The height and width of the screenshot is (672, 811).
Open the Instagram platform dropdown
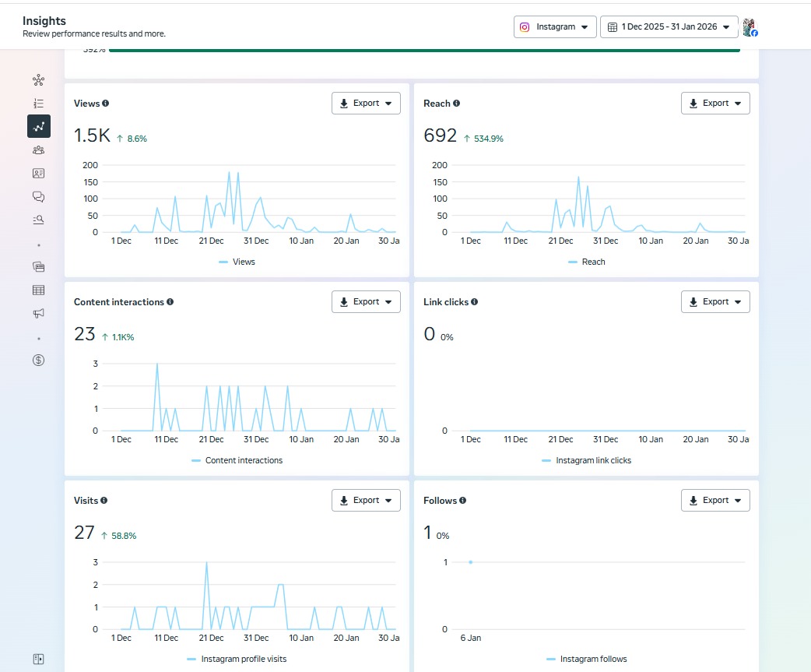(555, 27)
